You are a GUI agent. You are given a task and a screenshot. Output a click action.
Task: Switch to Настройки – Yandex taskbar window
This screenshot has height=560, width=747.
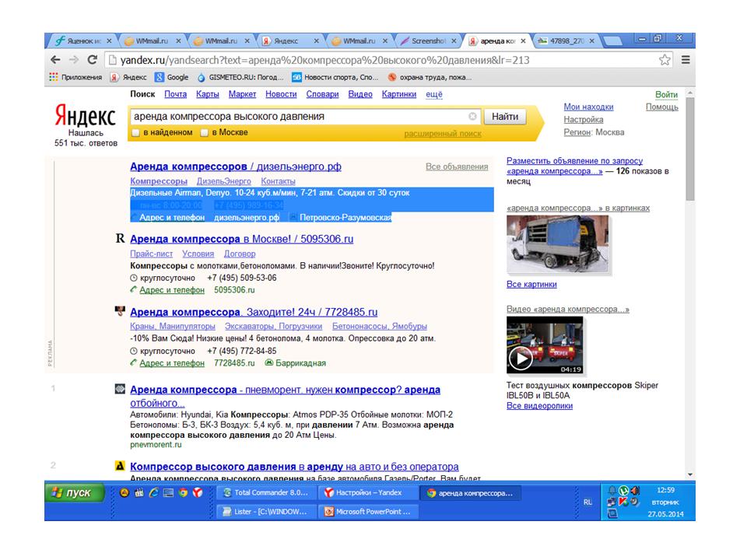tap(368, 493)
